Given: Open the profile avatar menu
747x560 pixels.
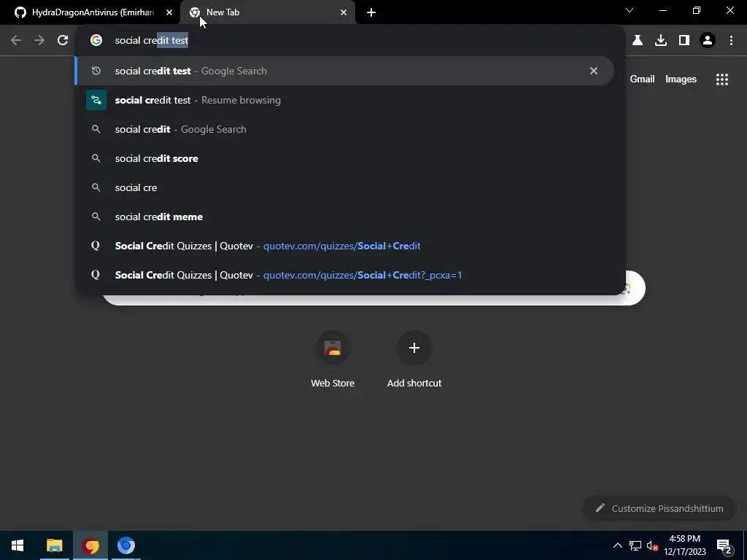Looking at the screenshot, I should pos(708,41).
